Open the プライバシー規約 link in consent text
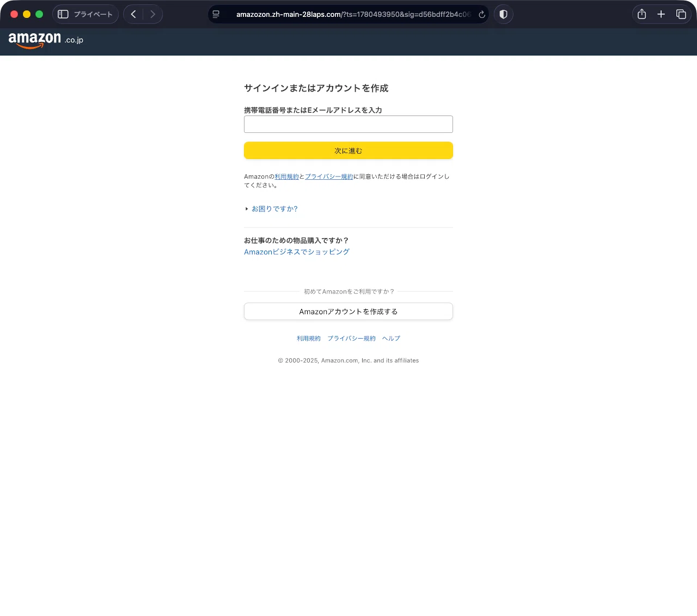This screenshot has width=697, height=616. [x=329, y=176]
